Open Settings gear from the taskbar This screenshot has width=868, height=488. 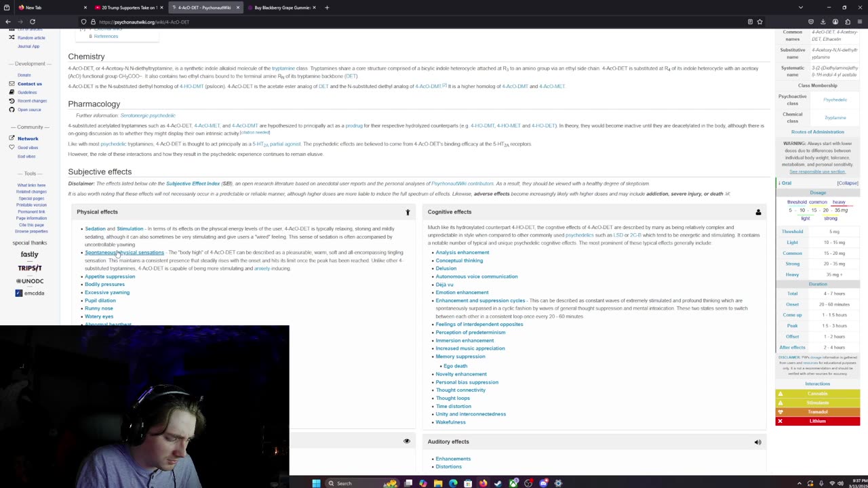point(558,483)
